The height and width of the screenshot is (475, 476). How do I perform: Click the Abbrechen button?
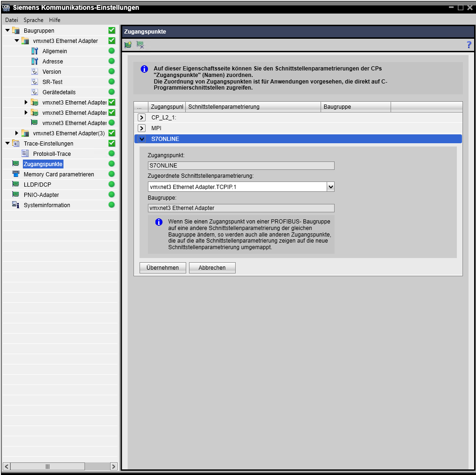[212, 268]
